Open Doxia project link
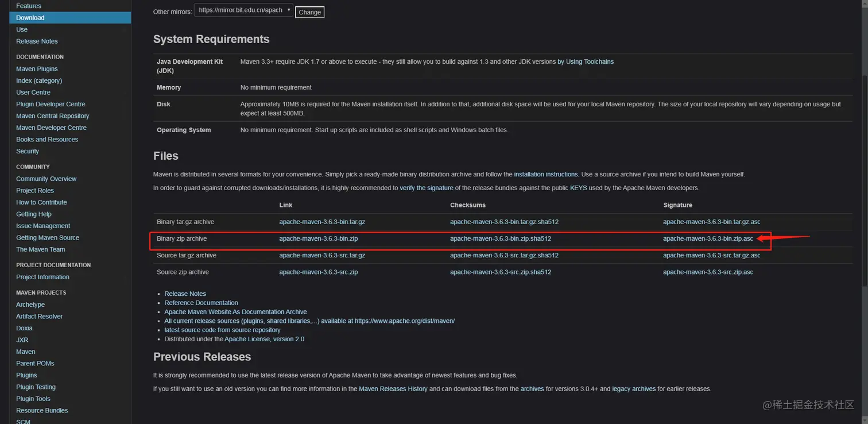 [24, 328]
